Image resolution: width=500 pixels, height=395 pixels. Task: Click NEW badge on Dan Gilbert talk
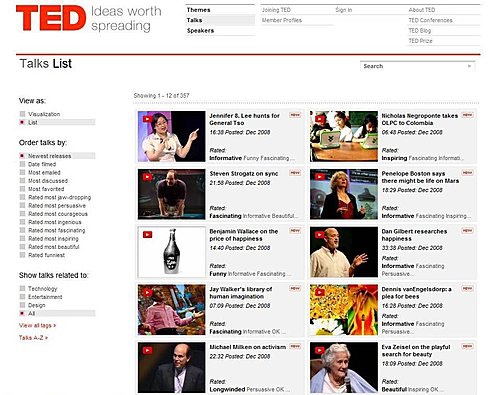(x=467, y=230)
